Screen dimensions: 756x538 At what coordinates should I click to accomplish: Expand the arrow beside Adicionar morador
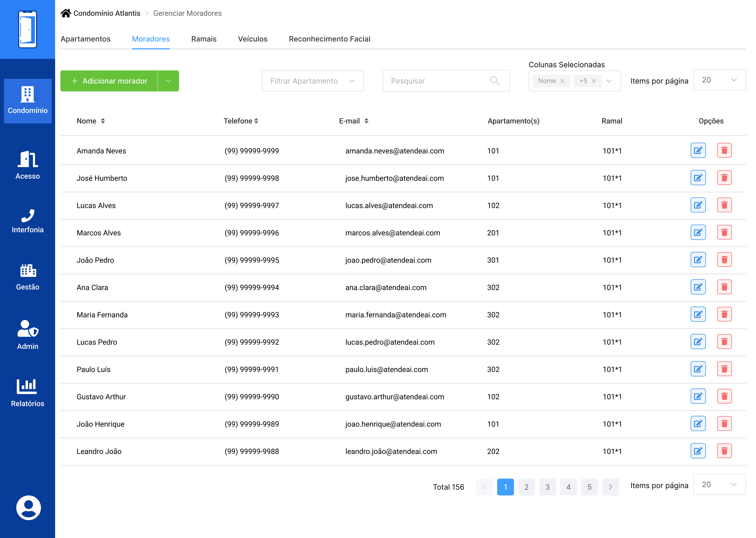(x=169, y=81)
